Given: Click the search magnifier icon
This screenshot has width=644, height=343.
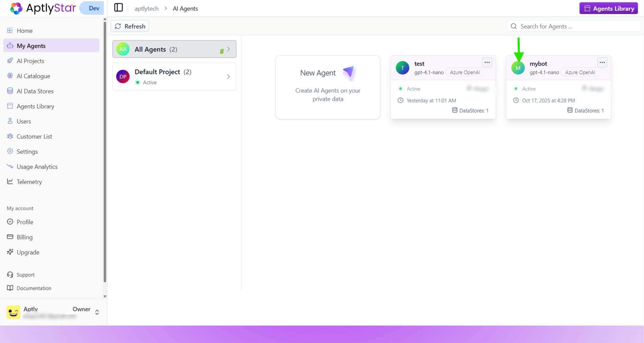Looking at the screenshot, I should pyautogui.click(x=514, y=26).
